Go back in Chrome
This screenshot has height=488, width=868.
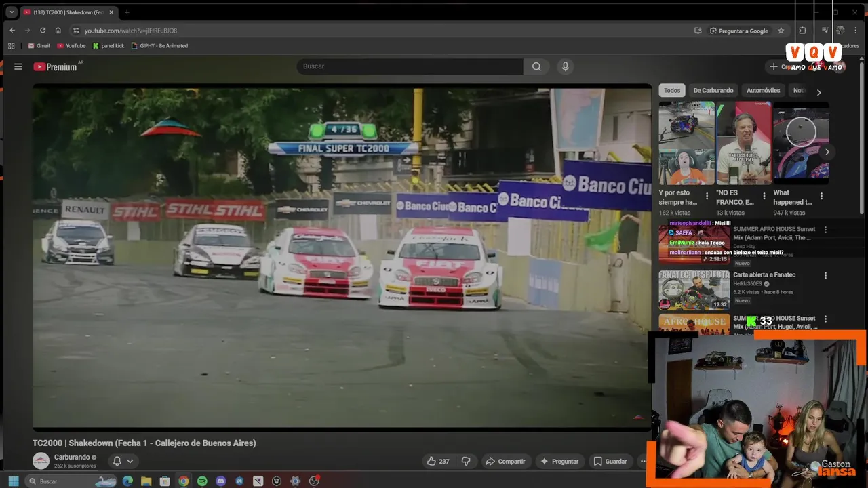tap(12, 30)
